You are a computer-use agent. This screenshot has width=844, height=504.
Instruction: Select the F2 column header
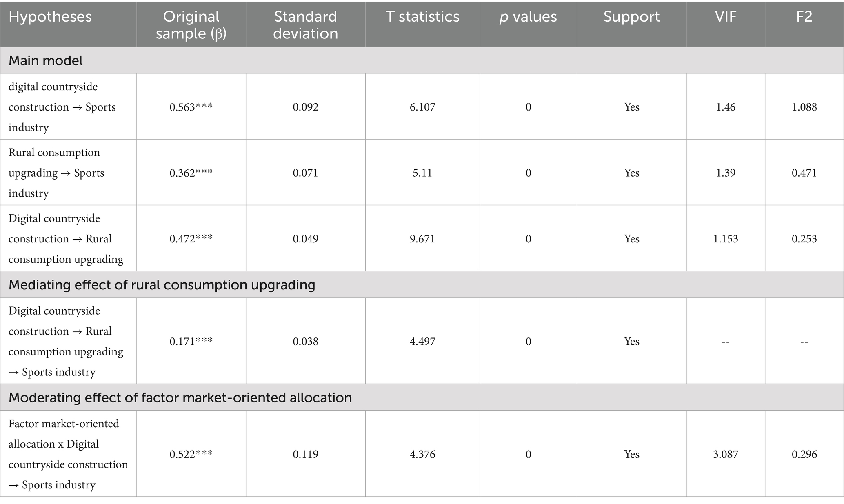pos(804,17)
